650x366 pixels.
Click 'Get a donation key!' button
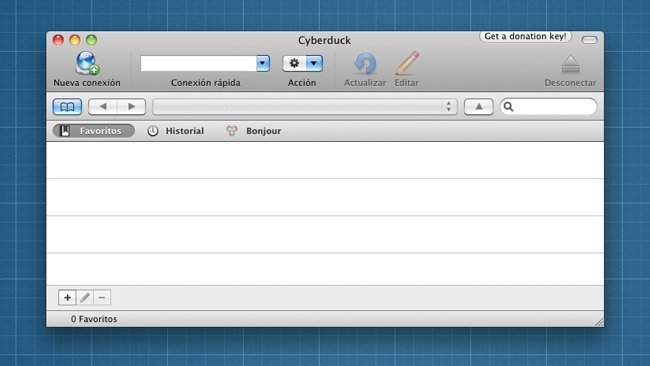[525, 36]
